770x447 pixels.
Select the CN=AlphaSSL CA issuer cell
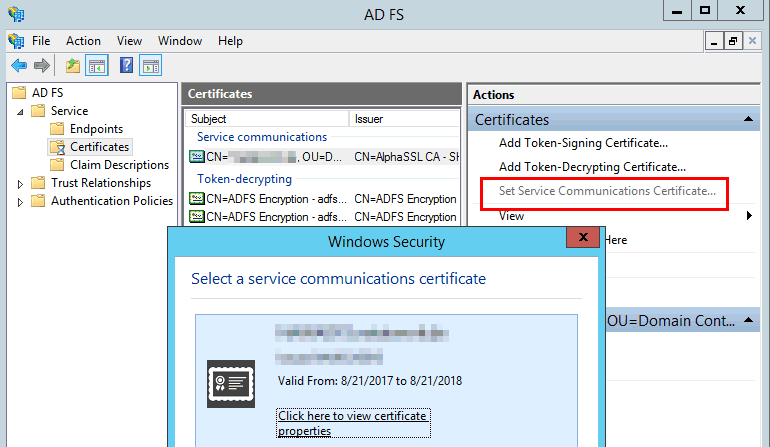406,157
